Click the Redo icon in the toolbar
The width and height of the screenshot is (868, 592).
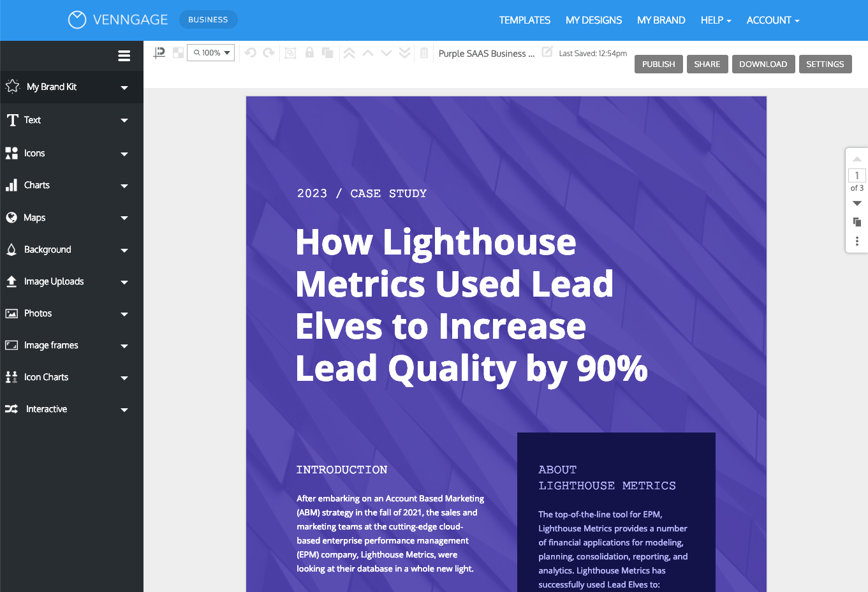pos(268,52)
